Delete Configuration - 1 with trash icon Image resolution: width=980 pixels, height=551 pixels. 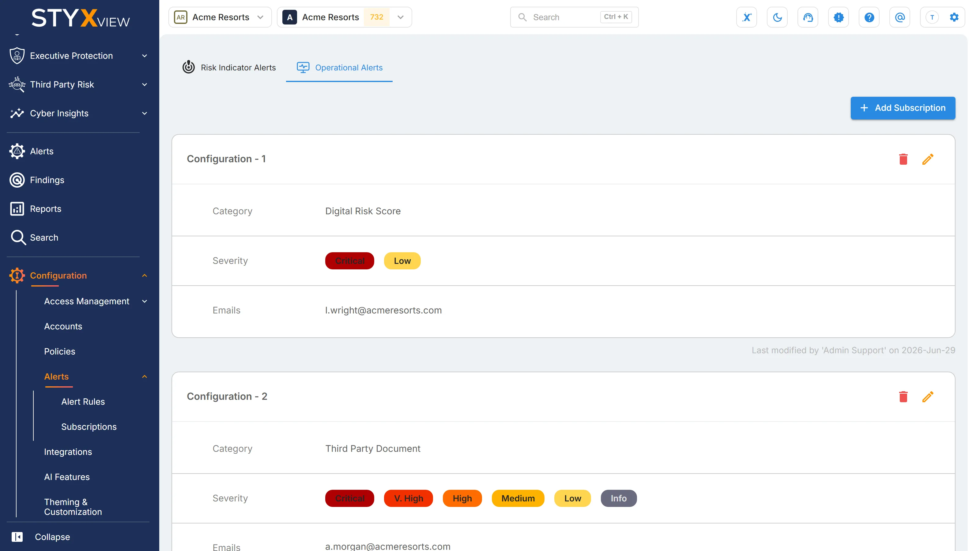(x=903, y=159)
